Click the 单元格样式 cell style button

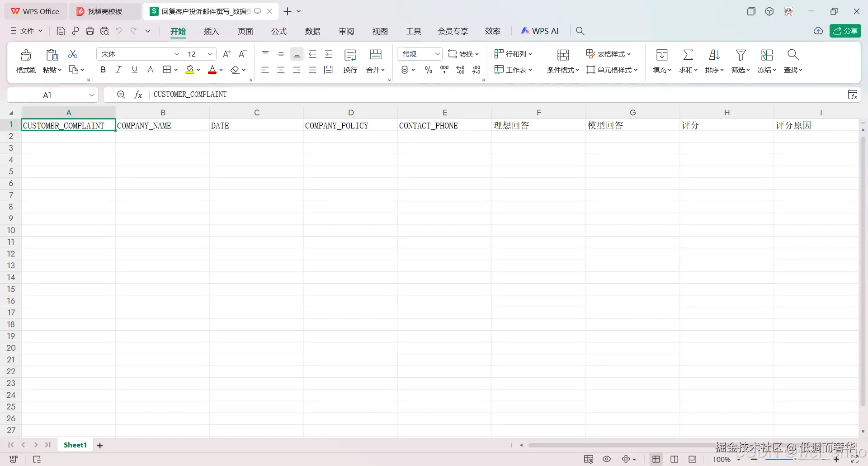click(612, 70)
